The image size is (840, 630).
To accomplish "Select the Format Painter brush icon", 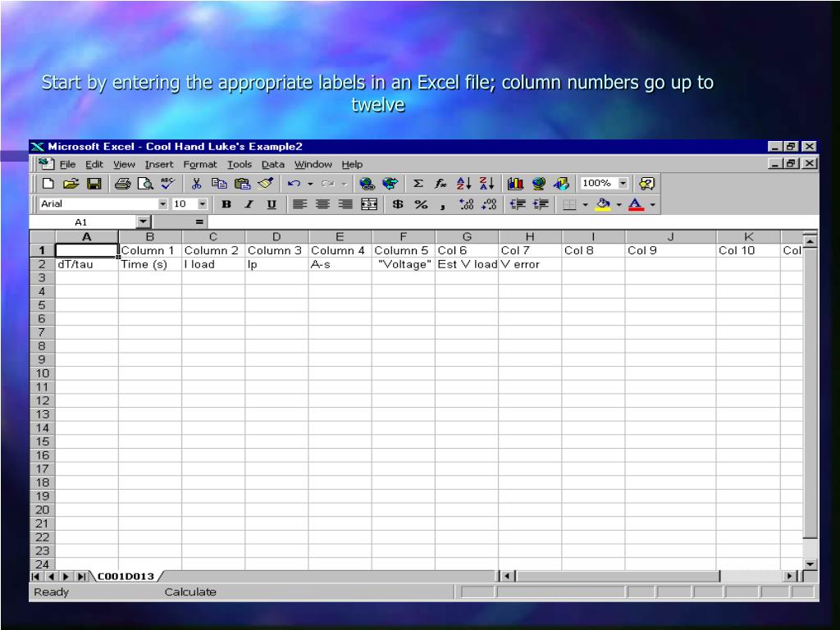I will coord(265,184).
